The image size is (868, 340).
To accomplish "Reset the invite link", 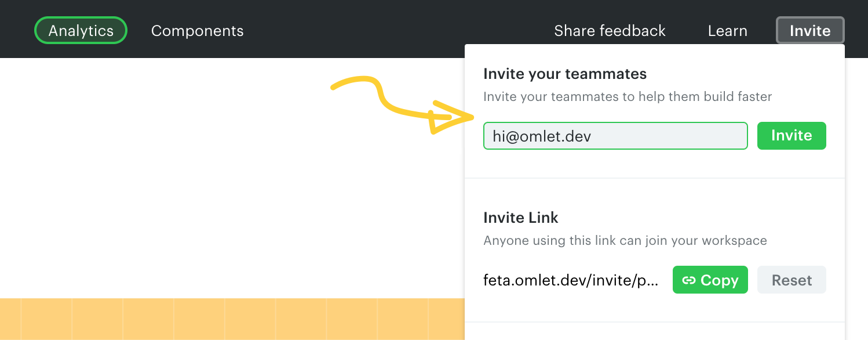I will click(x=791, y=280).
